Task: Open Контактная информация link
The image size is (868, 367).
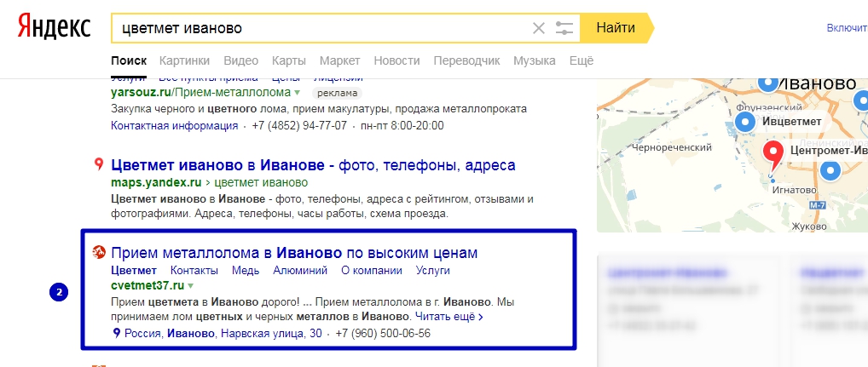Action: point(175,125)
